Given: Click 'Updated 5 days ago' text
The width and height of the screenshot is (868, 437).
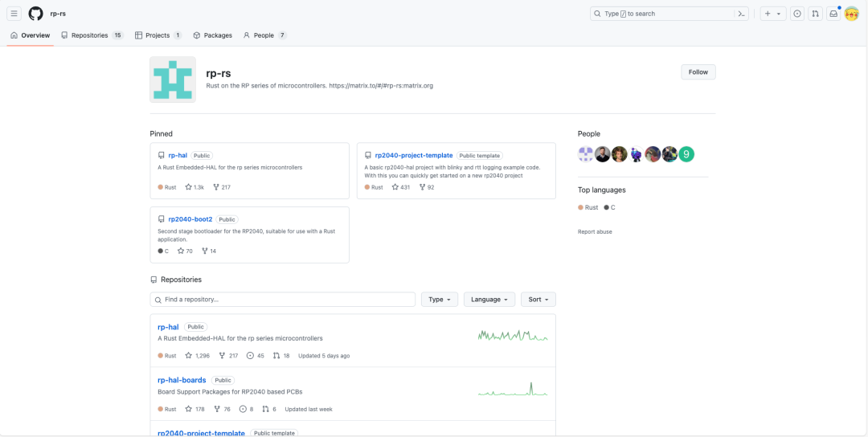Looking at the screenshot, I should pos(324,356).
